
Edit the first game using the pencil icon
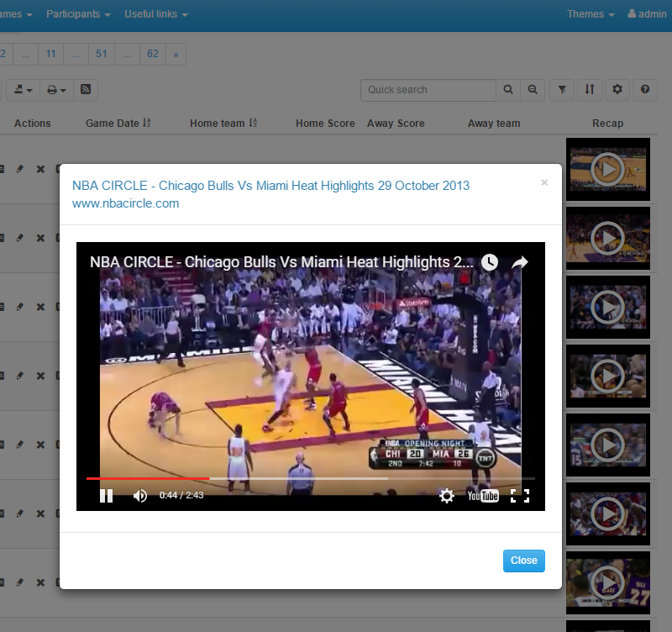pyautogui.click(x=19, y=168)
